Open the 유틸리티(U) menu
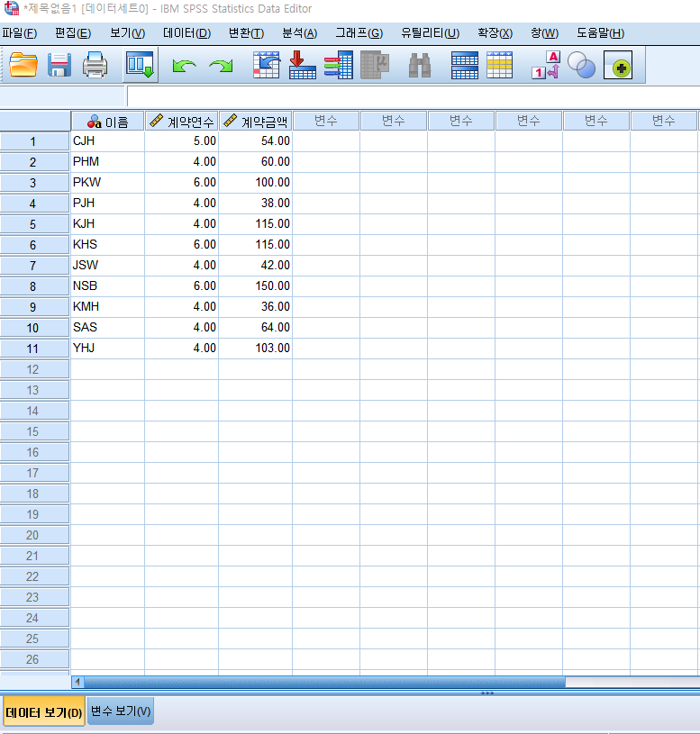This screenshot has height=734, width=700. pyautogui.click(x=431, y=33)
